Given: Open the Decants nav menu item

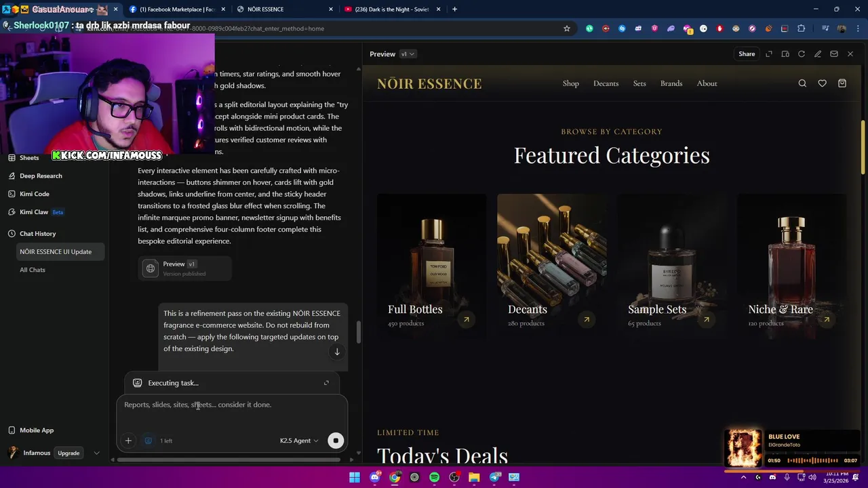Looking at the screenshot, I should tap(606, 83).
